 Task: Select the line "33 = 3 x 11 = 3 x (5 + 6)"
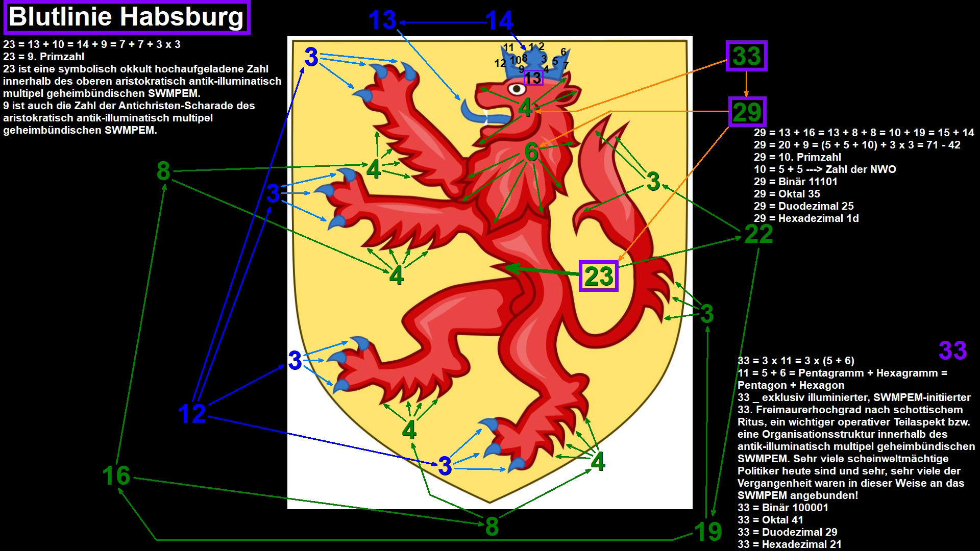[796, 361]
